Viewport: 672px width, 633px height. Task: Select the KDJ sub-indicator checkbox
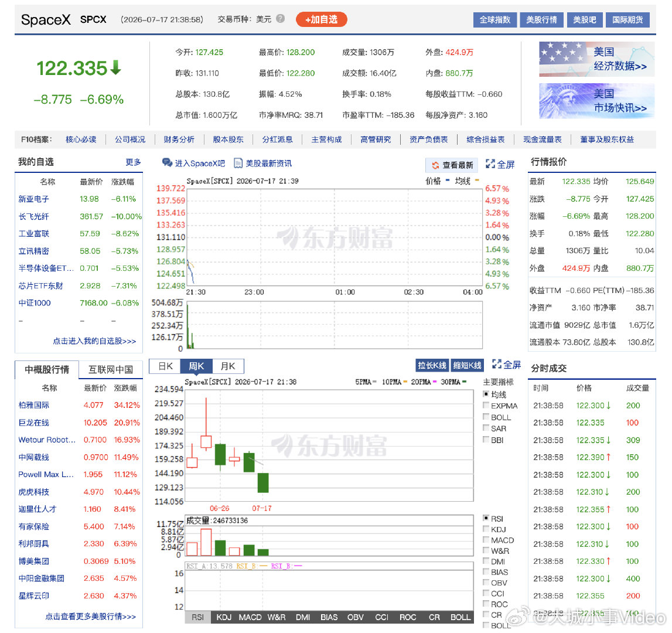point(486,529)
